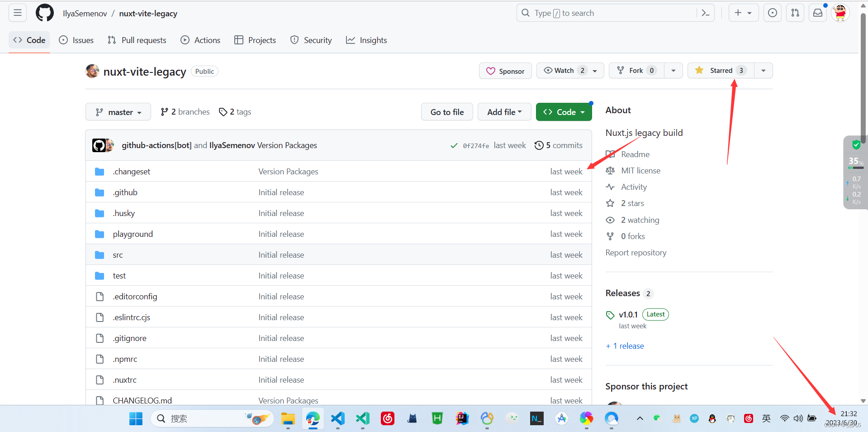Screen dimensions: 868x432
Task: Open the MIT license link
Action: [x=633, y=171]
